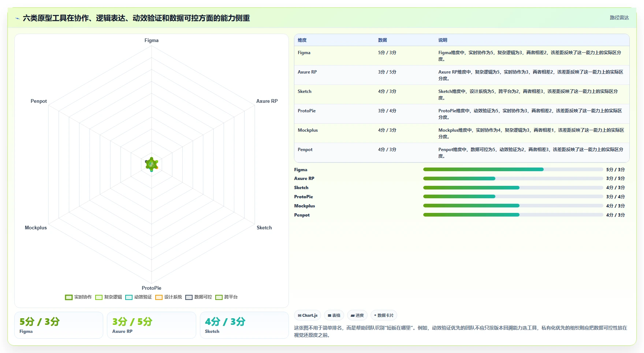Click the 路径雷达 label in header
This screenshot has width=644, height=353.
619,18
